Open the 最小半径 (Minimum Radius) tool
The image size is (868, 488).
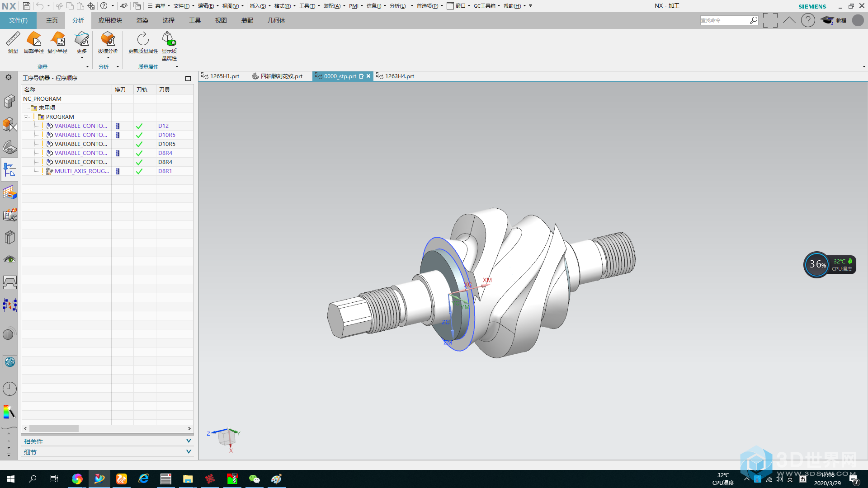point(58,42)
